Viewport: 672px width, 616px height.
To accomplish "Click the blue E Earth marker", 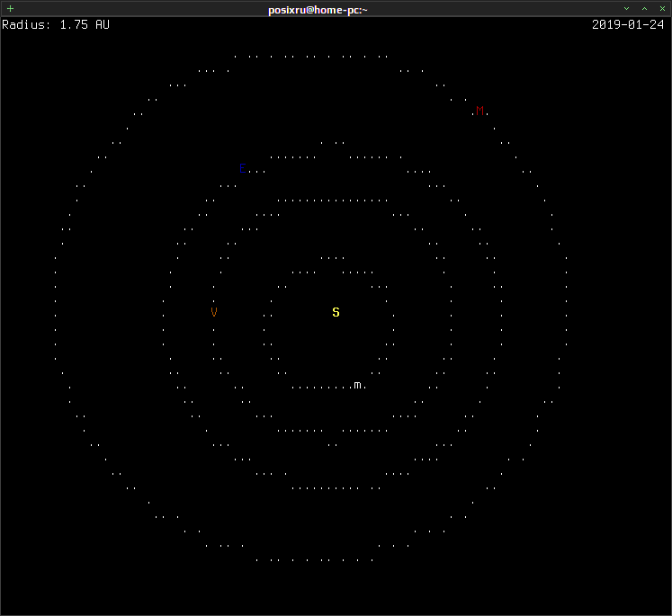I will click(x=243, y=168).
